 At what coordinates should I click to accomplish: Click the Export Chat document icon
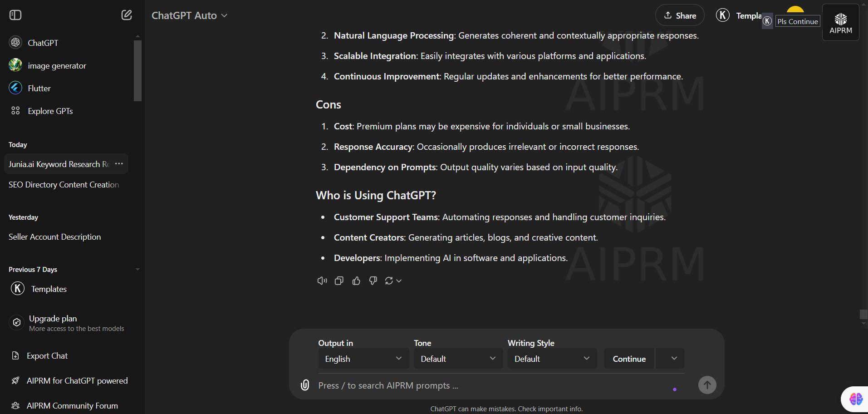click(x=15, y=355)
